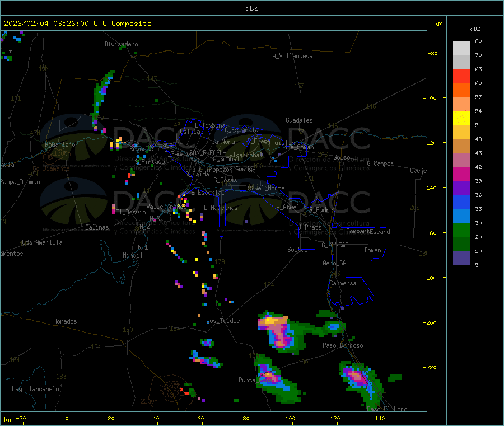Image resolution: width=504 pixels, height=426 pixels.
Task: Select the 'Paso_El_Loro' label
Action: pyautogui.click(x=387, y=409)
